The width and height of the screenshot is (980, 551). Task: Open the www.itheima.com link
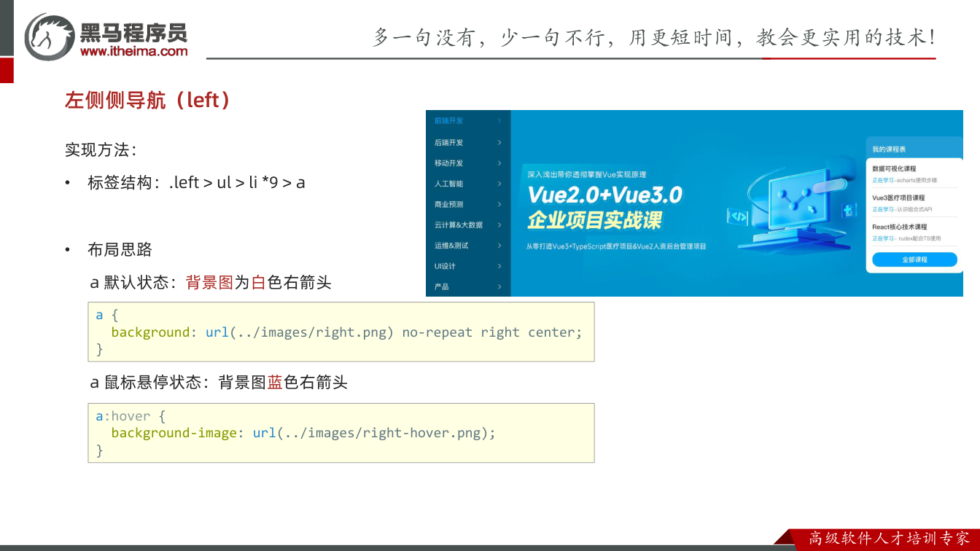(133, 51)
